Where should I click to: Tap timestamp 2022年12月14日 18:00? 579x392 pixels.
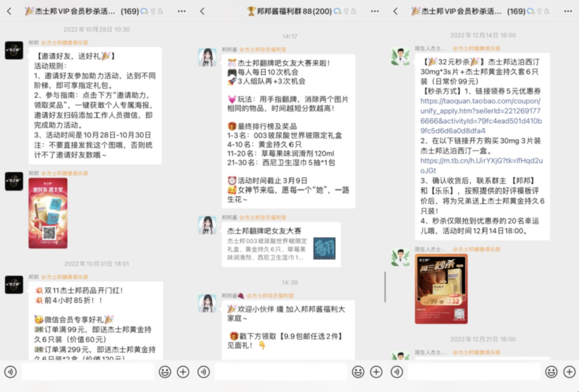click(482, 35)
